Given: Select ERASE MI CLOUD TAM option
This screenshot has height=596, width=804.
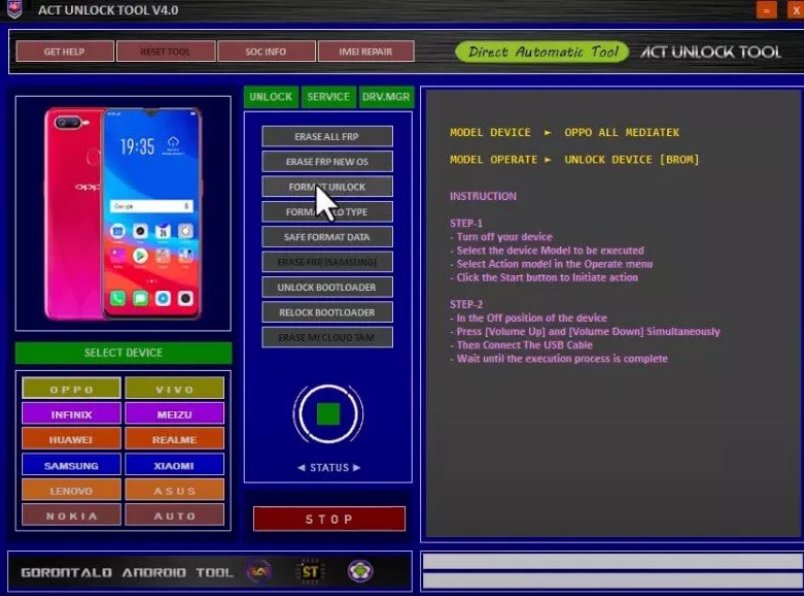Looking at the screenshot, I should click(327, 337).
